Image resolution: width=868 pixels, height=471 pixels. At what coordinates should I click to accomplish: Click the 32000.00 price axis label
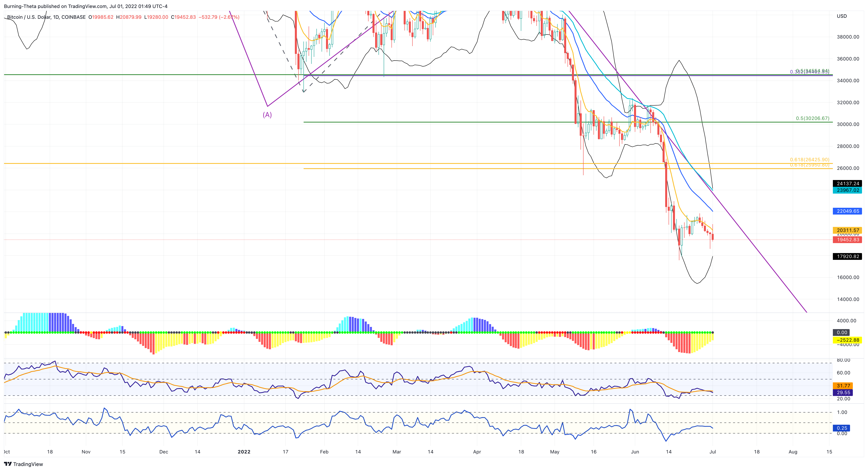[x=848, y=102]
